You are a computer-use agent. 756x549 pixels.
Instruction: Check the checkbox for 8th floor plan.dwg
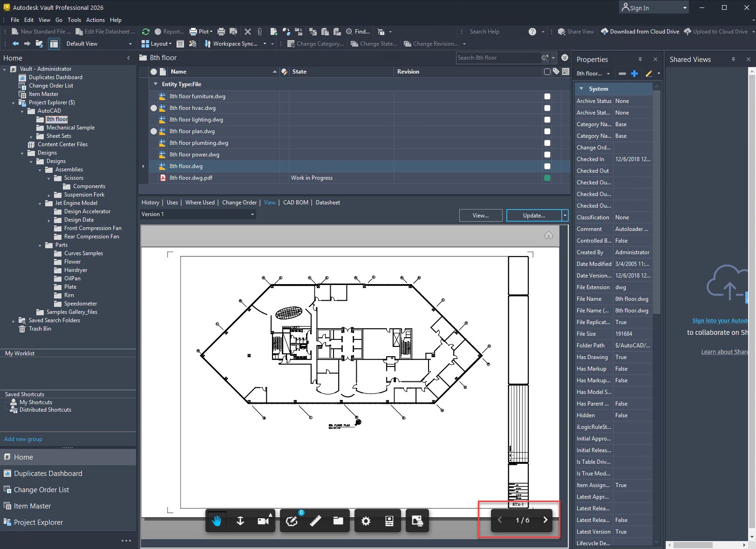click(x=547, y=131)
